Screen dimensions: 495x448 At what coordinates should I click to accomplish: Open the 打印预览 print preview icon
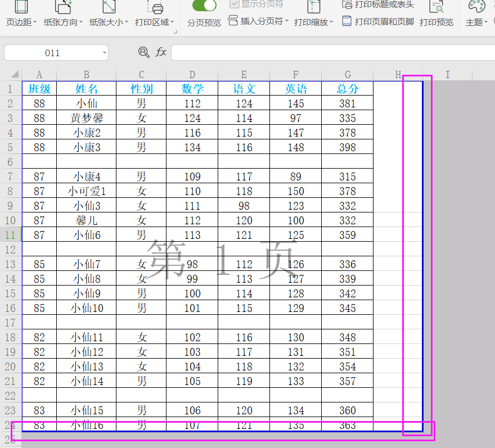(x=436, y=7)
